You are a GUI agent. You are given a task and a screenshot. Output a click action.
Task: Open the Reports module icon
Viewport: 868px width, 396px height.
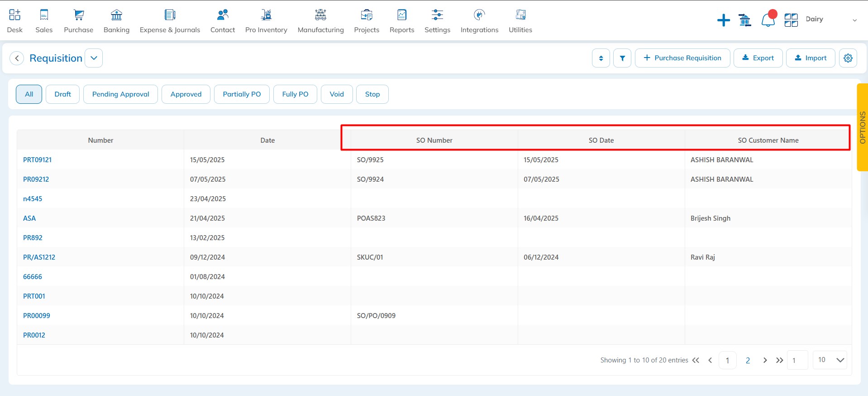pyautogui.click(x=402, y=15)
